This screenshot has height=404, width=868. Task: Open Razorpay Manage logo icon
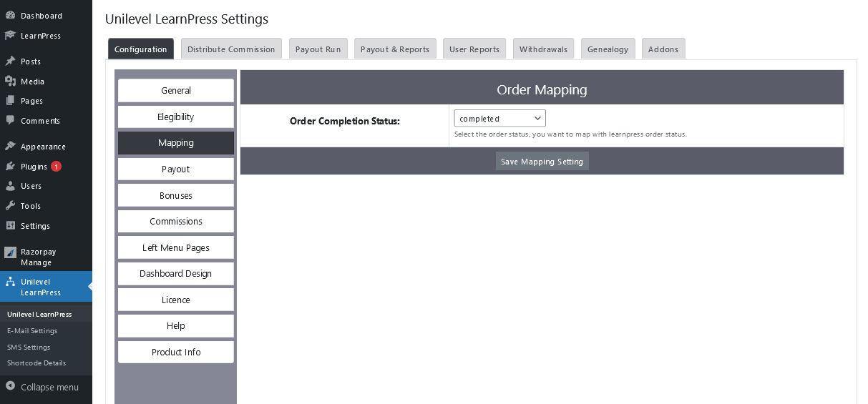10,252
